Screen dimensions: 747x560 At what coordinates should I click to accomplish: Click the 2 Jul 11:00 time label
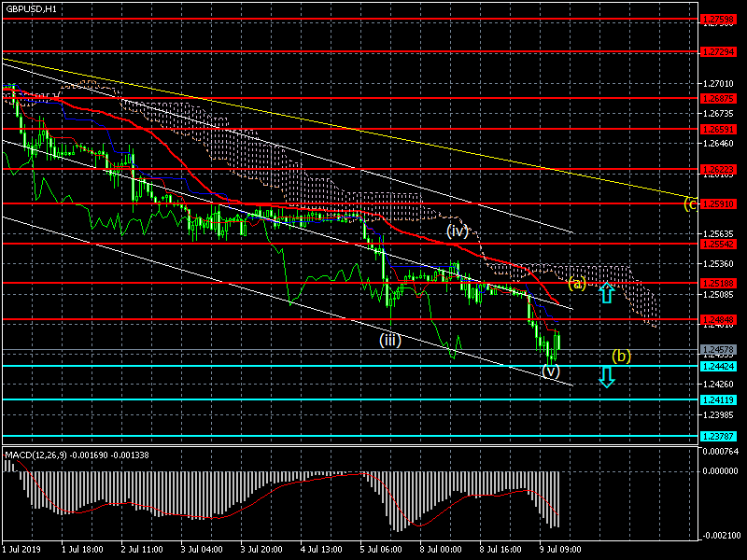pos(142,550)
